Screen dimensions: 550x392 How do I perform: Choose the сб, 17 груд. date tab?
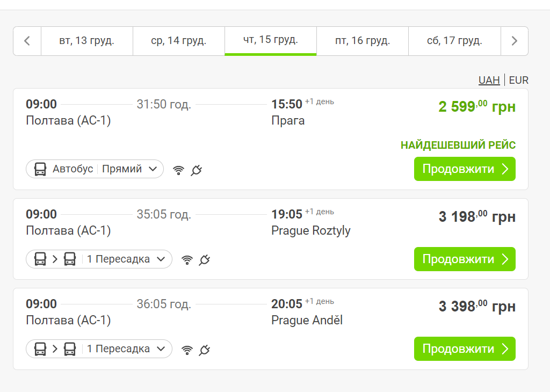point(454,41)
